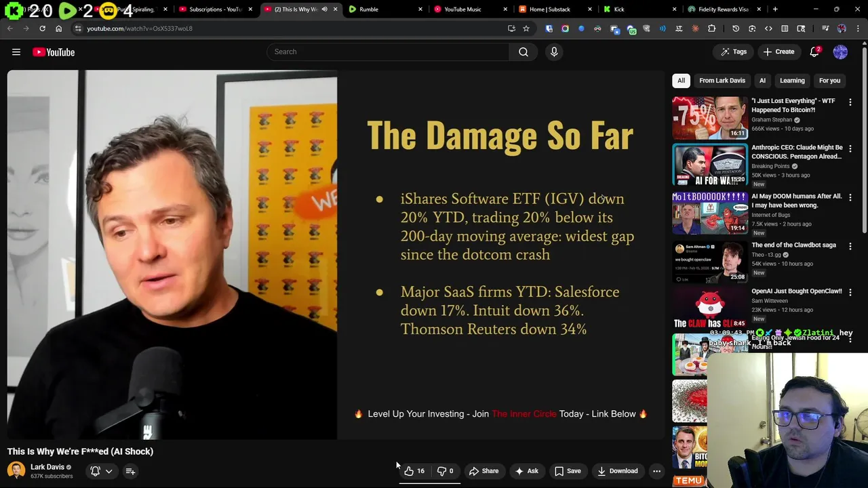Expand the subscription notification chevron
This screenshot has height=488, width=868.
108,471
